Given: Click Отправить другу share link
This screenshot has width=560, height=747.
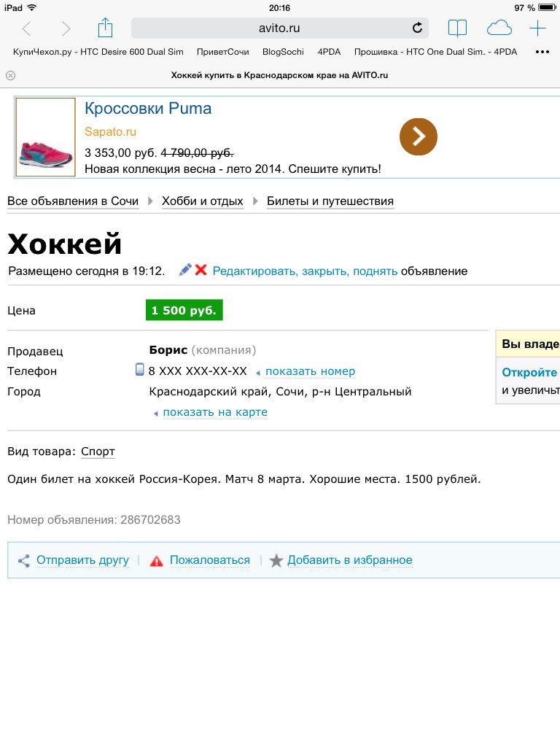Looking at the screenshot, I should click(x=82, y=560).
